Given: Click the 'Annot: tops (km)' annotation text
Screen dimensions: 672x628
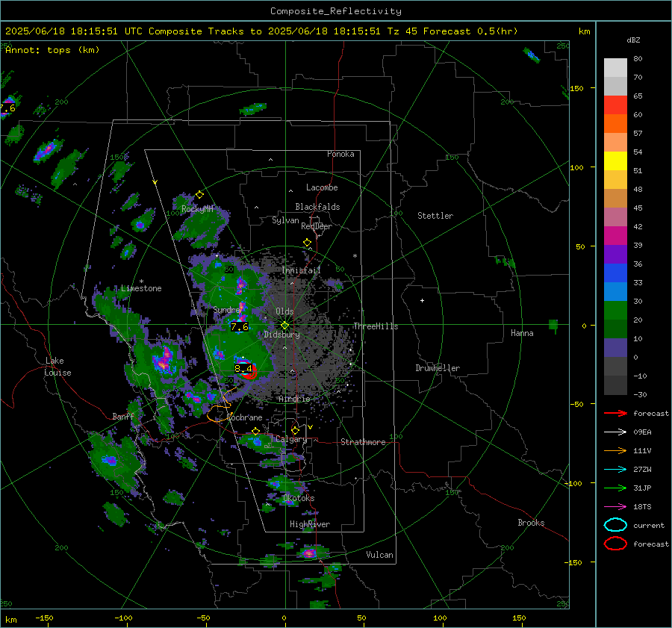Looking at the screenshot, I should 52,50.
